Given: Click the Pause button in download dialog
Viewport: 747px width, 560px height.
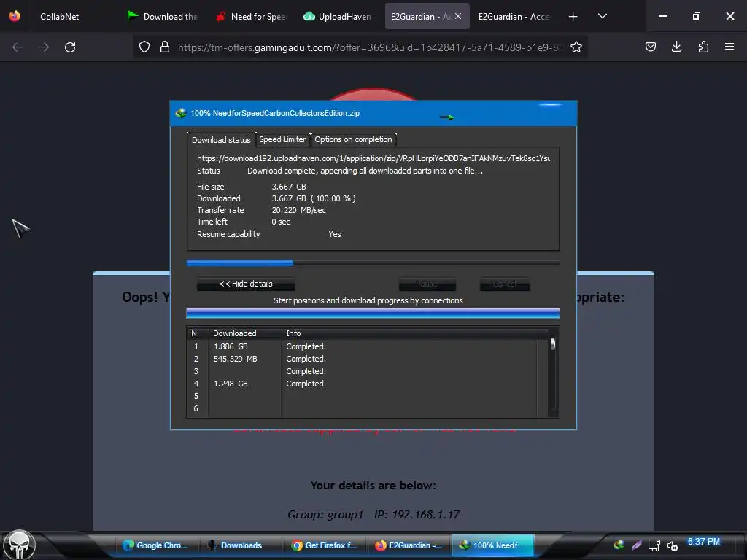Looking at the screenshot, I should 427,284.
